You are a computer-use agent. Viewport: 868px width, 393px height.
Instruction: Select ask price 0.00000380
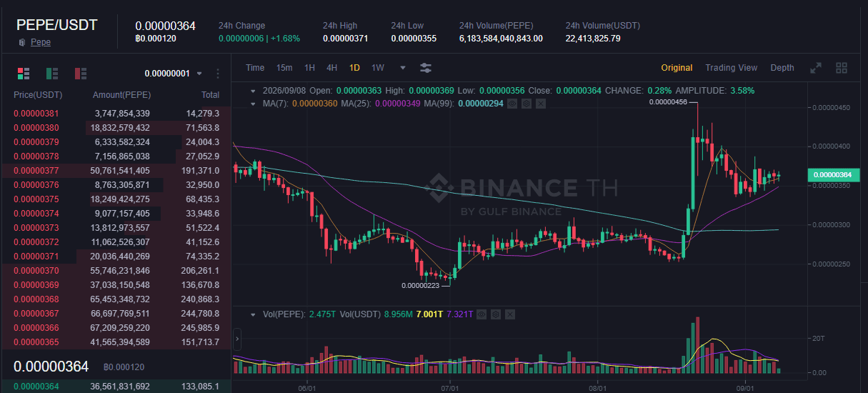36,127
